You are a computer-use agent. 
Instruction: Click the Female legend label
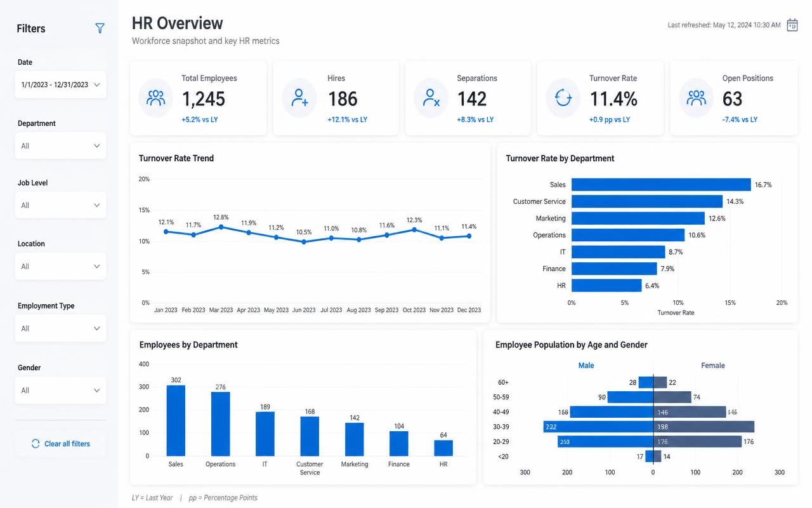coord(713,365)
